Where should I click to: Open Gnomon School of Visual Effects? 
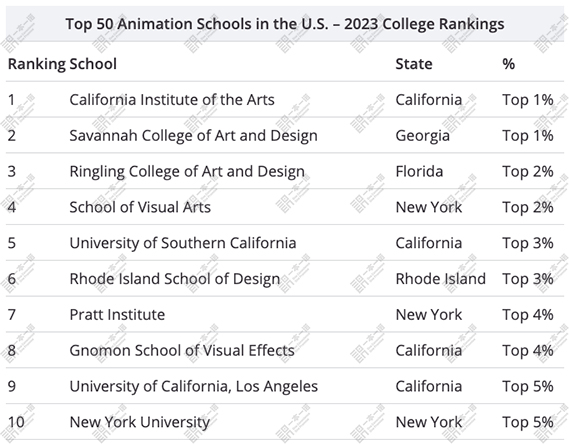pyautogui.click(x=182, y=350)
